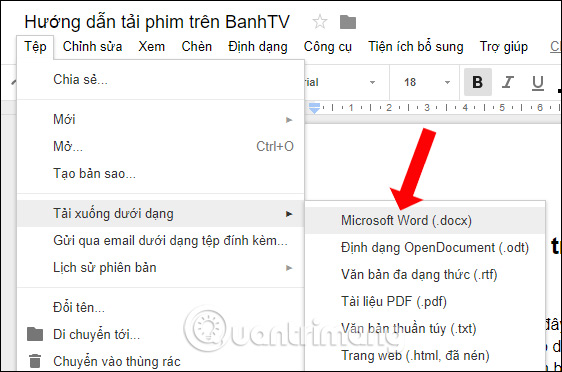Viewport: 562px width, 372px height.
Task: Star the document with the star icon
Action: point(319,22)
